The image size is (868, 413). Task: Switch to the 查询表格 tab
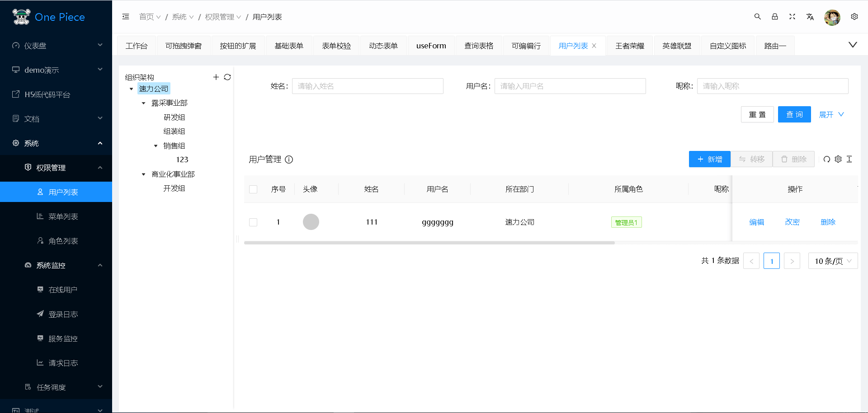pyautogui.click(x=479, y=46)
